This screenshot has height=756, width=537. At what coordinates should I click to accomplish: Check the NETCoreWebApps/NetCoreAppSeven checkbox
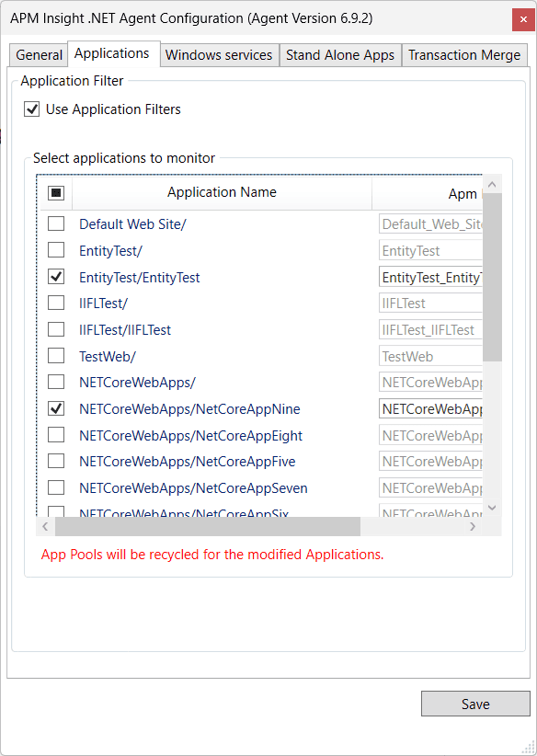pyautogui.click(x=56, y=488)
